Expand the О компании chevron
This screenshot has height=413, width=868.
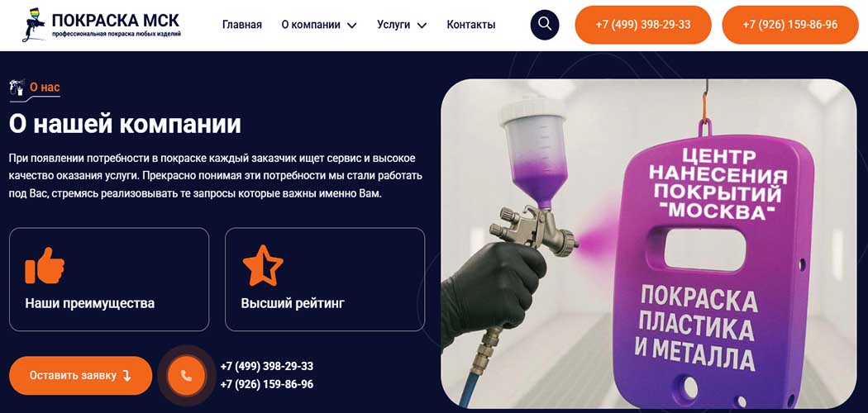coord(351,26)
